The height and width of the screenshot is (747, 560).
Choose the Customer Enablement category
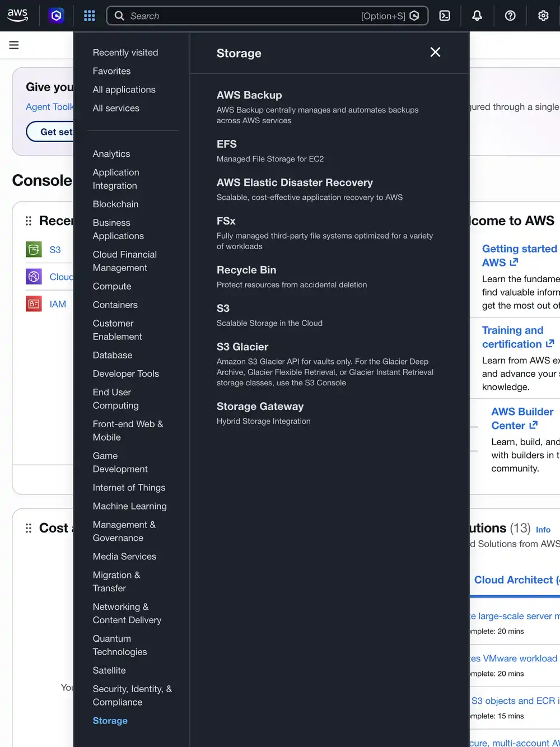[x=117, y=330]
